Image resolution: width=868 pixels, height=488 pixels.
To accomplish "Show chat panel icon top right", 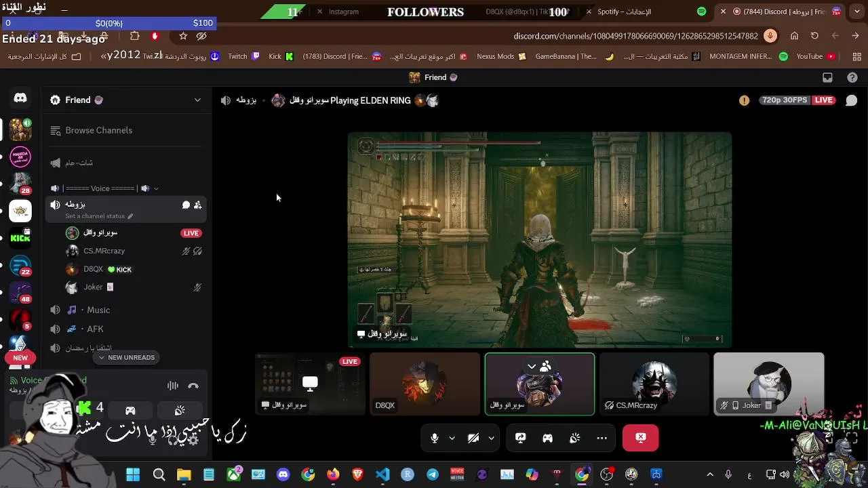I will [x=852, y=100].
